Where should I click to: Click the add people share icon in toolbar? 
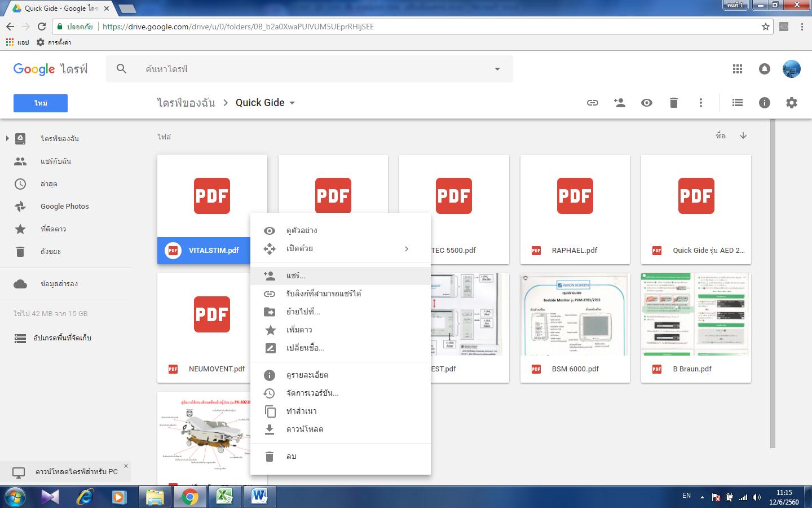pos(619,103)
